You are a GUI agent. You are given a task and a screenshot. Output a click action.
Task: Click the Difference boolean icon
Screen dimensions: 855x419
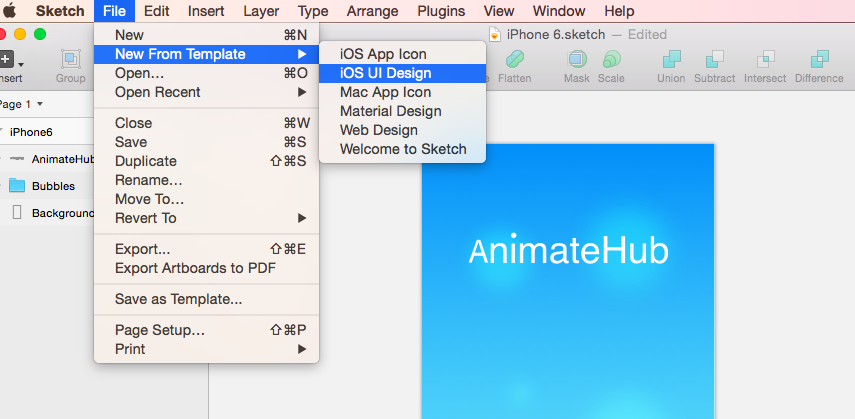[819, 59]
